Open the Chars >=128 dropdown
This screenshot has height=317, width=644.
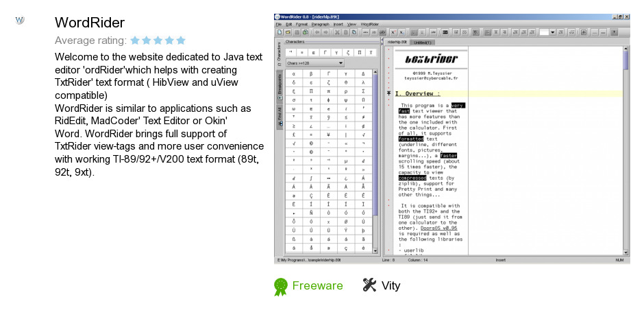pyautogui.click(x=314, y=63)
